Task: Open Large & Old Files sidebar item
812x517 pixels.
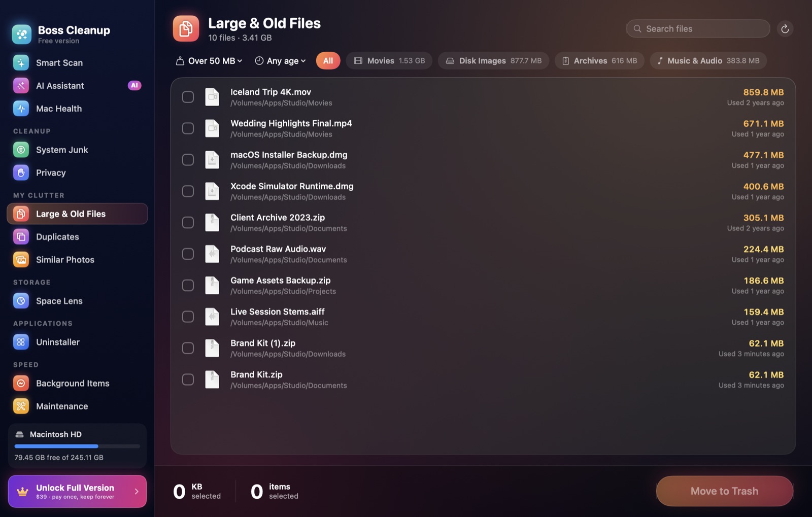Action: pos(77,214)
